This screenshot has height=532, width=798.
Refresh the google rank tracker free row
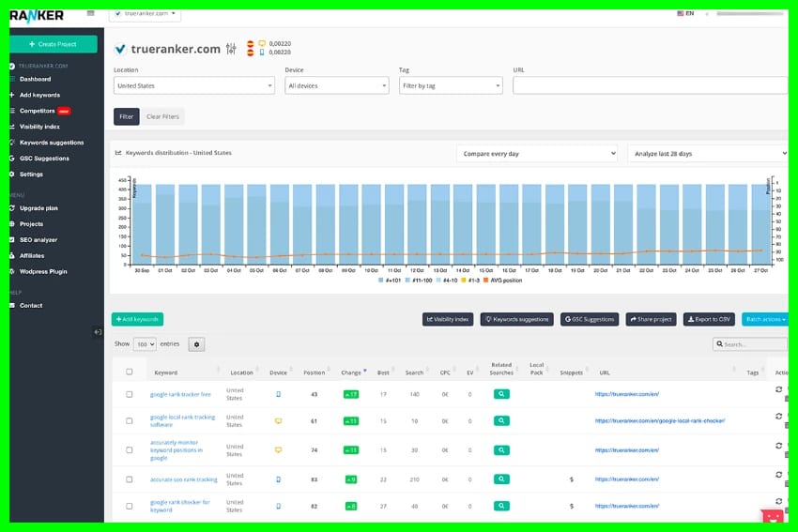[778, 389]
